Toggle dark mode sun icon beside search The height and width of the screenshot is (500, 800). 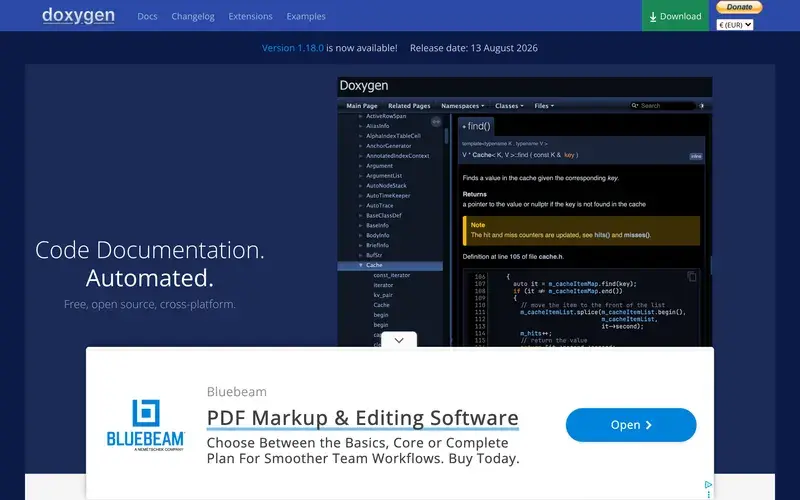tap(702, 106)
